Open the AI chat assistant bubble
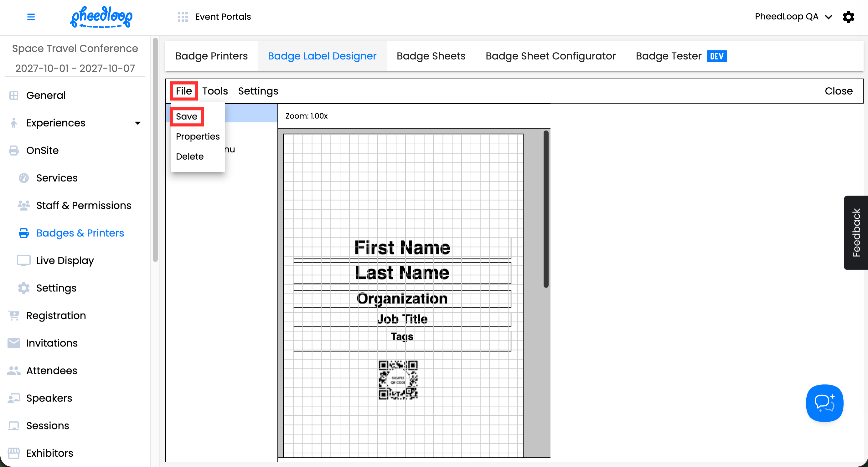This screenshot has width=868, height=467. click(x=824, y=403)
